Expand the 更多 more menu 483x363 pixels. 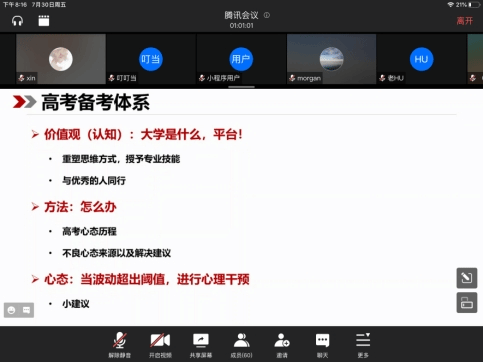click(x=363, y=345)
